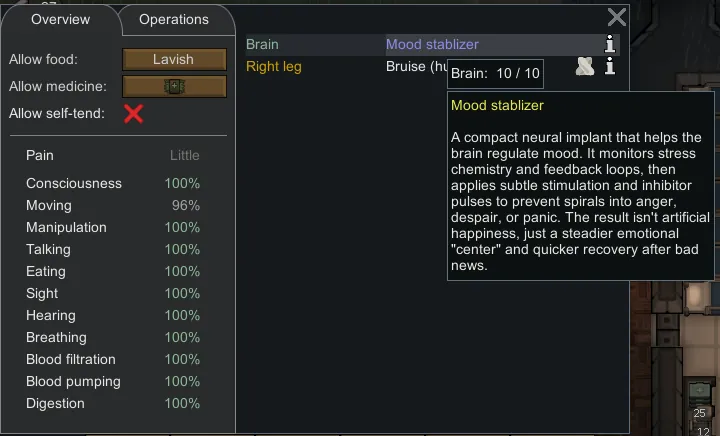Click the Right leg body part label
720x436 pixels.
tap(274, 67)
